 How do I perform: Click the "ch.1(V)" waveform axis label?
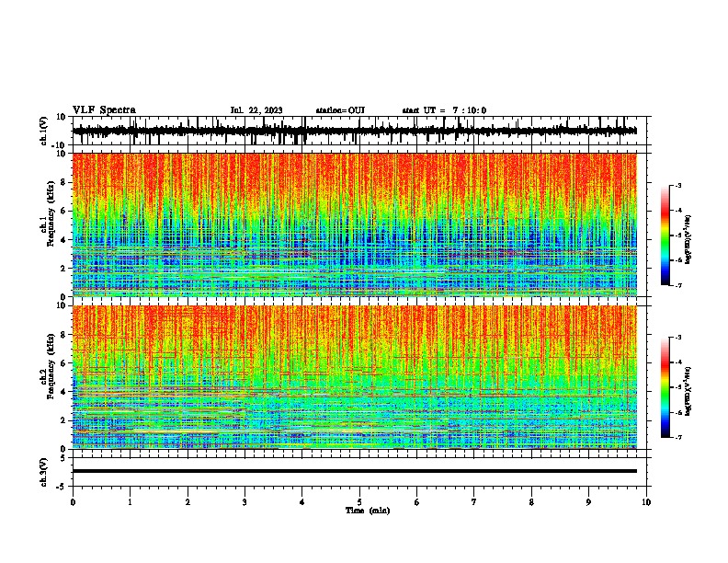point(43,131)
